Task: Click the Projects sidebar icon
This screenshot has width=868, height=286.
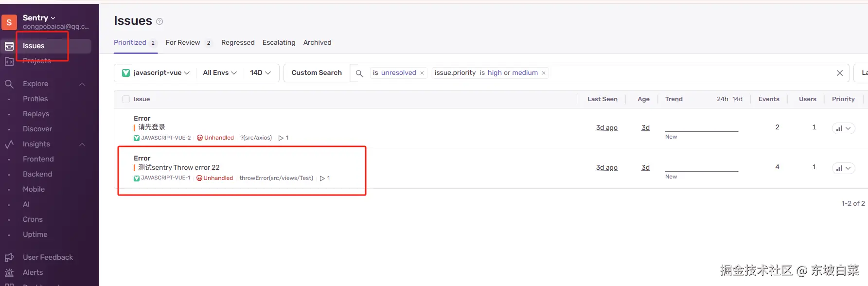Action: pyautogui.click(x=9, y=61)
